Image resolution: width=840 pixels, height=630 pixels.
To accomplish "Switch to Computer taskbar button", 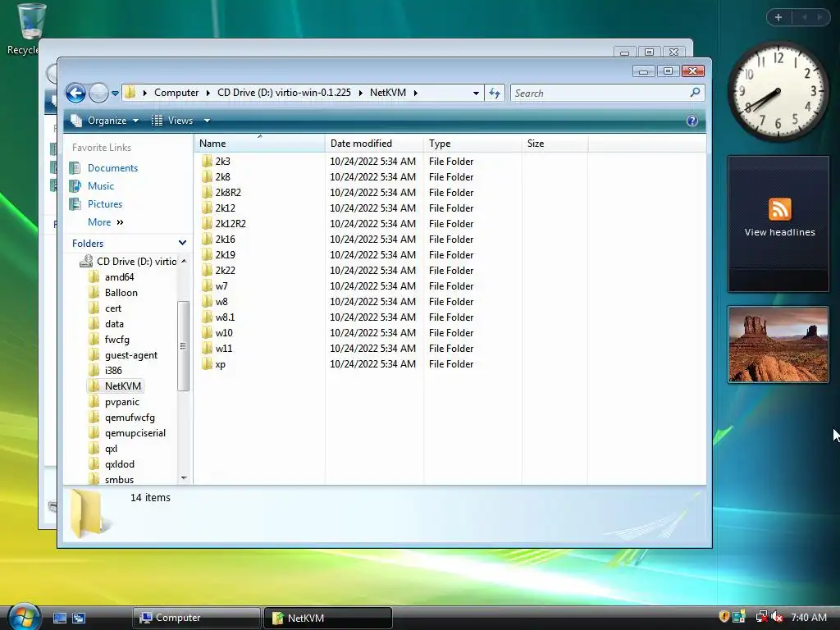I will [197, 618].
